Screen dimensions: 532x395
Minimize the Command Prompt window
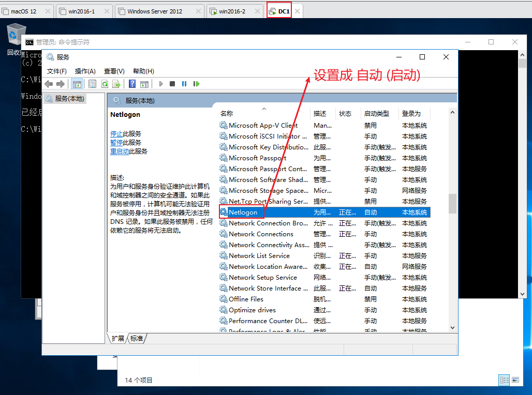pyautogui.click(x=468, y=42)
